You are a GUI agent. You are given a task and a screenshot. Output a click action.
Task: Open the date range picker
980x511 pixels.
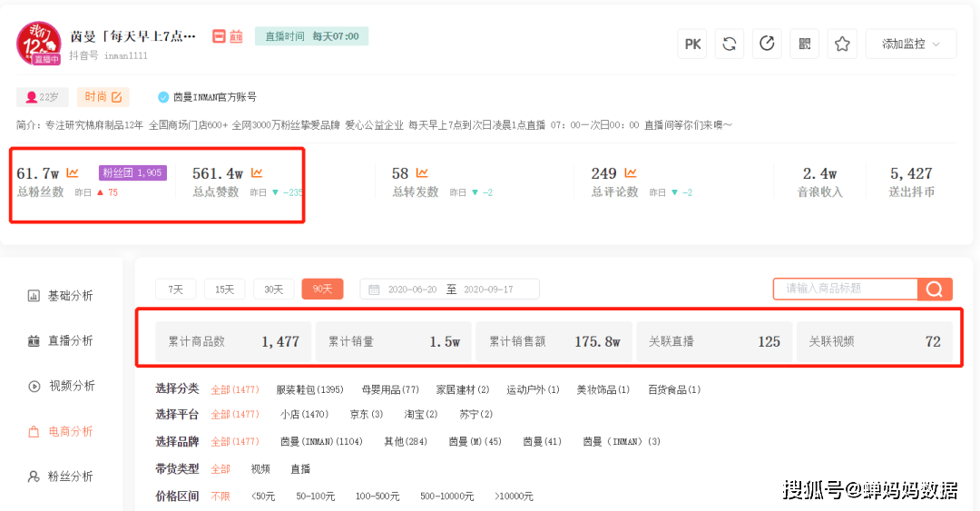[x=449, y=289]
